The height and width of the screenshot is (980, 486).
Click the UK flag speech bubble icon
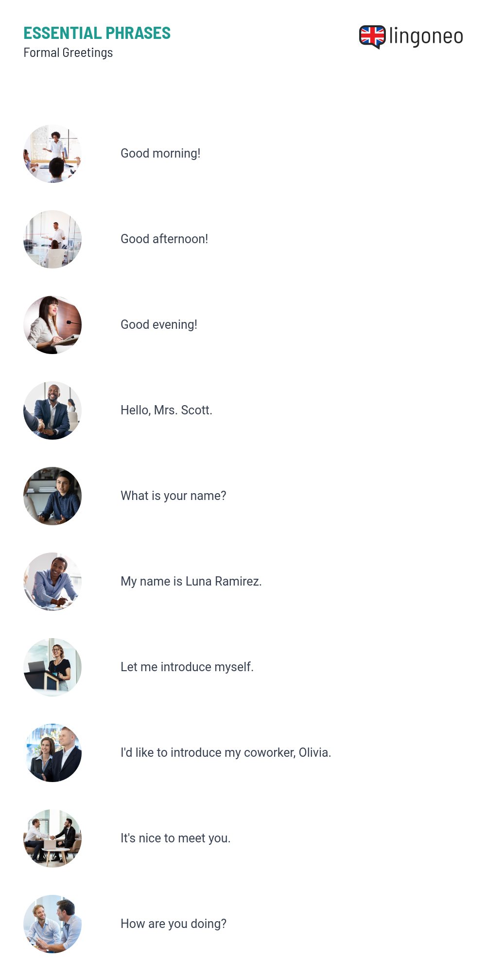click(x=372, y=36)
